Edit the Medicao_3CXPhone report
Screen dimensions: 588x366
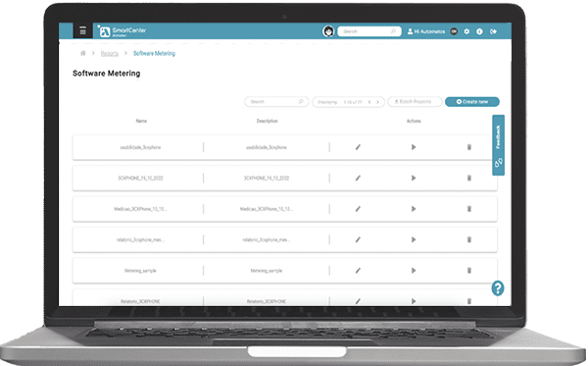358,209
